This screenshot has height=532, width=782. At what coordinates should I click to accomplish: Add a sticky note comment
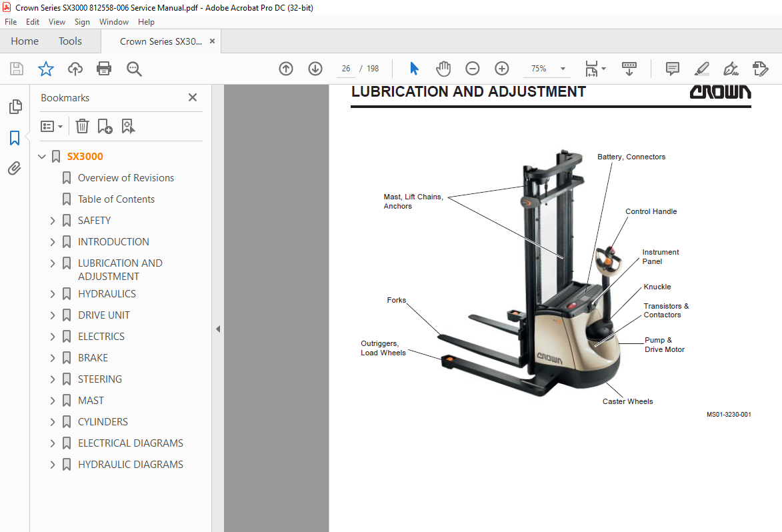[x=672, y=69]
